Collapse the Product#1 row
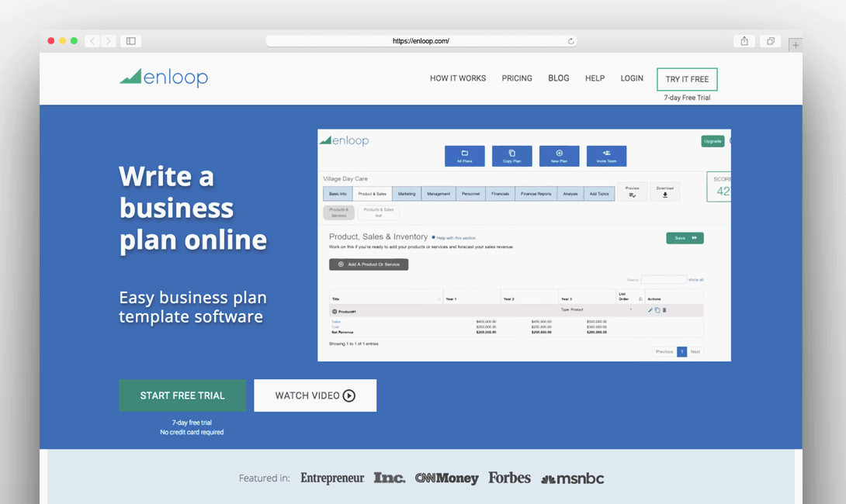The height and width of the screenshot is (504, 846). 335,312
